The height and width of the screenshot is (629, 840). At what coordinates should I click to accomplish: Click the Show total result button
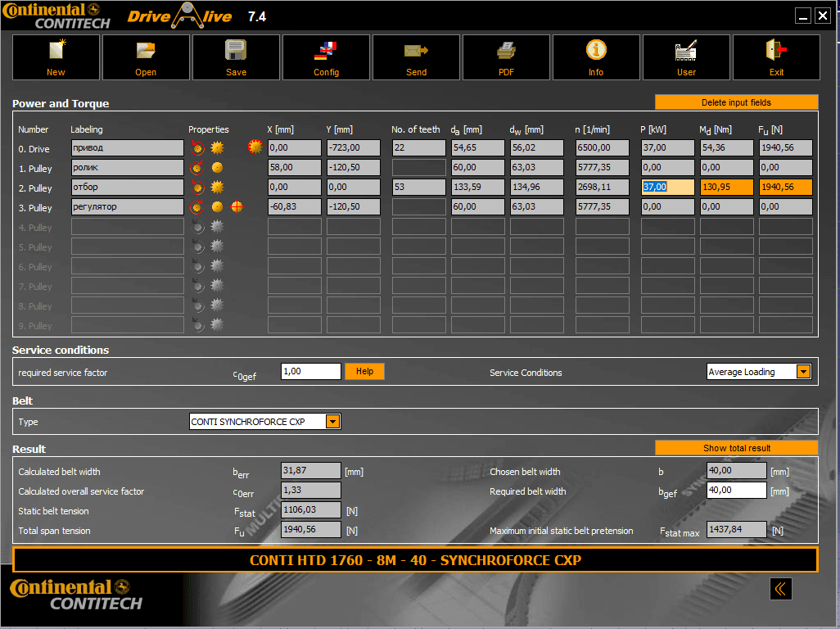point(736,448)
